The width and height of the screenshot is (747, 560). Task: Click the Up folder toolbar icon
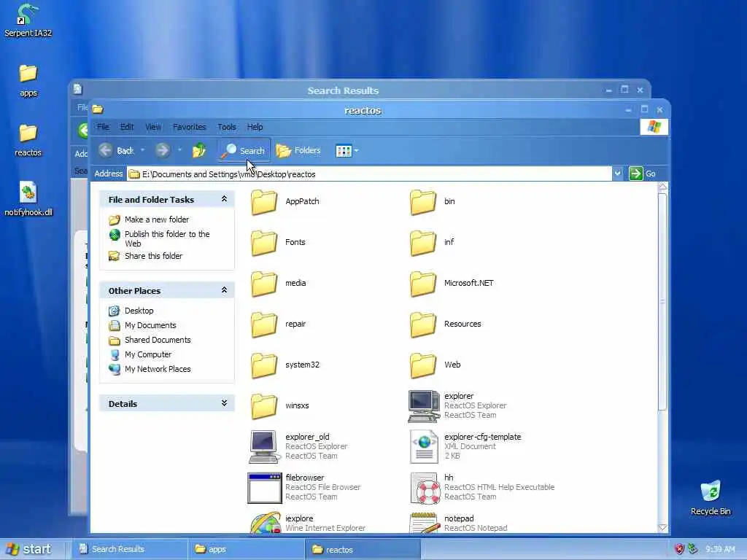tap(199, 150)
